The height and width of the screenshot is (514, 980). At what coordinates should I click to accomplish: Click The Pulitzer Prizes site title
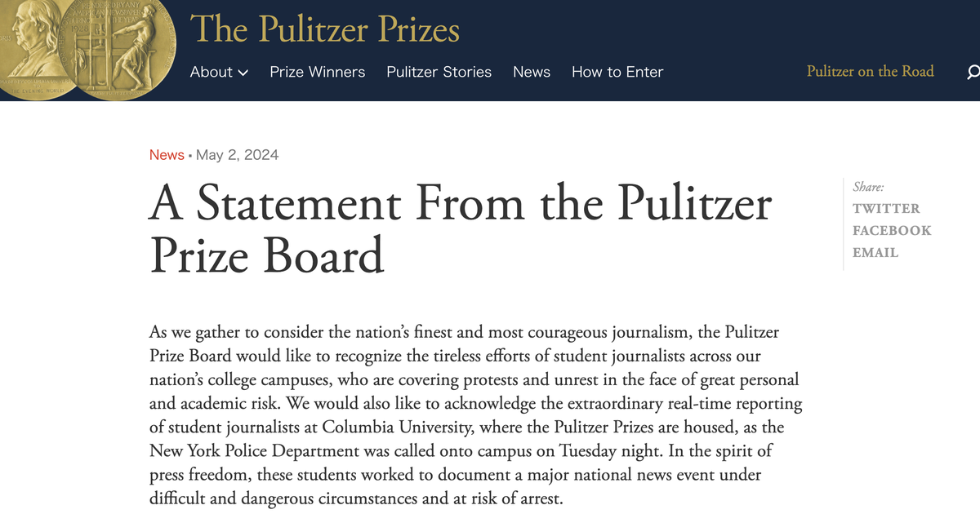(x=325, y=29)
